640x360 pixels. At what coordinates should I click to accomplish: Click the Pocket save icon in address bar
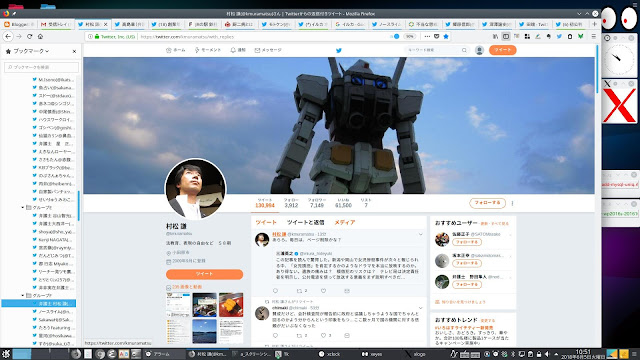[x=437, y=36]
